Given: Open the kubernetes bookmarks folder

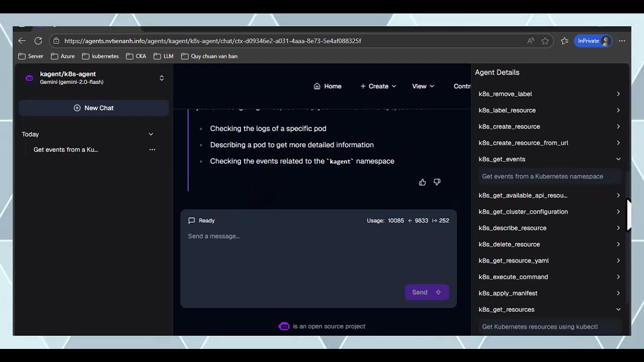Looking at the screenshot, I should (x=101, y=56).
